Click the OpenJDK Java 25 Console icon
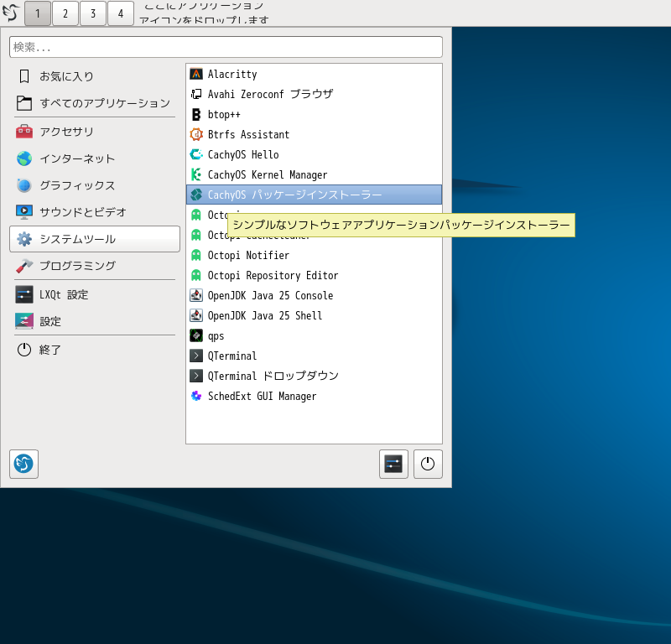Image resolution: width=671 pixels, height=644 pixels. click(x=196, y=295)
